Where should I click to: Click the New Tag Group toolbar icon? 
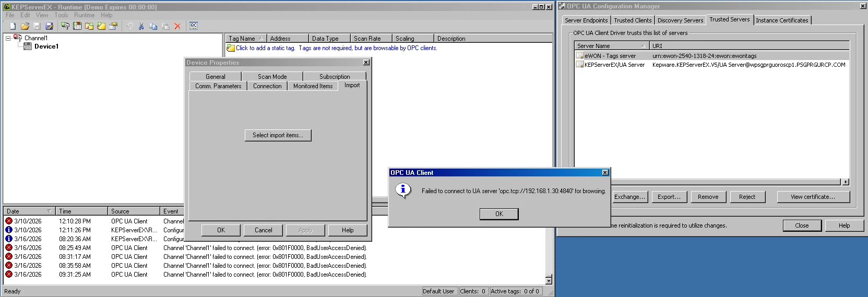coord(89,26)
